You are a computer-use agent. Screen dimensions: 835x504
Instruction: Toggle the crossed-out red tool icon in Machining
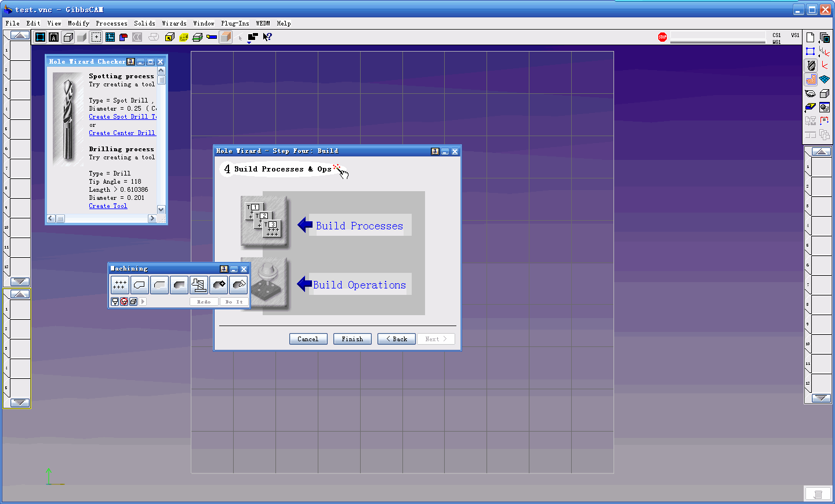click(x=124, y=302)
